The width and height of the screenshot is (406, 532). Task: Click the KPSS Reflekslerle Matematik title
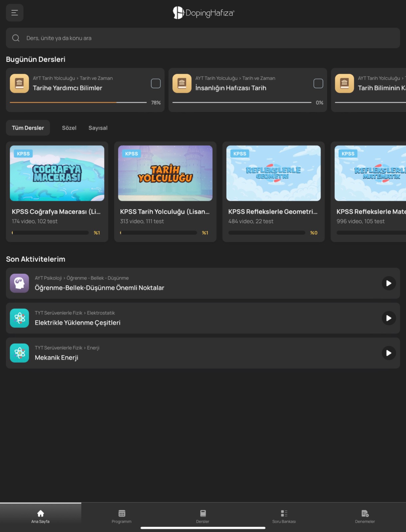[371, 212]
